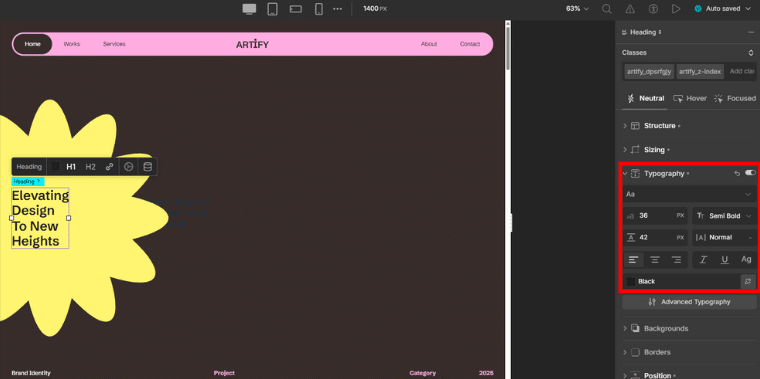Open the Normal letter spacing dropdown
This screenshot has height=379, width=760.
coord(725,237)
